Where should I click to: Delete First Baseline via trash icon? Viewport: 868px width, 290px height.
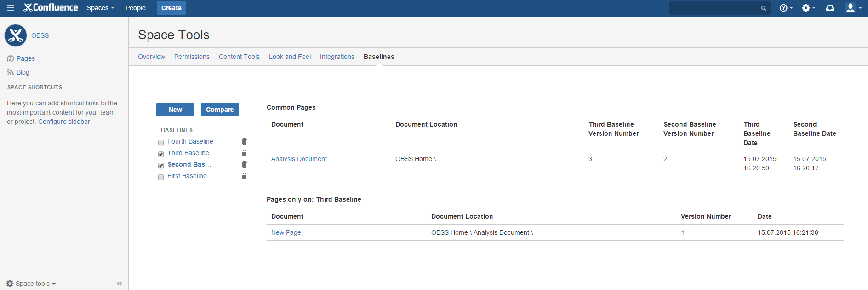[x=244, y=176]
